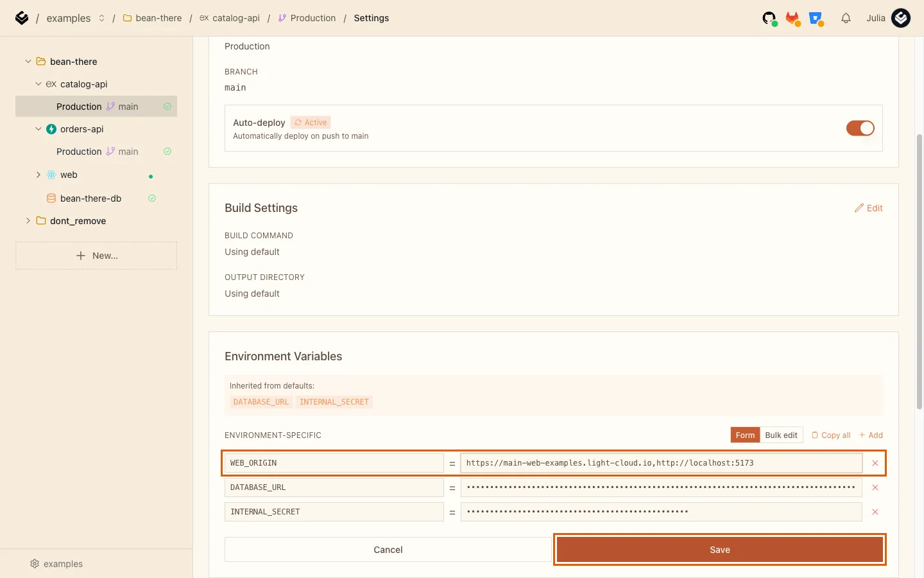The width and height of the screenshot is (924, 578).
Task: Add a new environment variable
Action: [871, 435]
